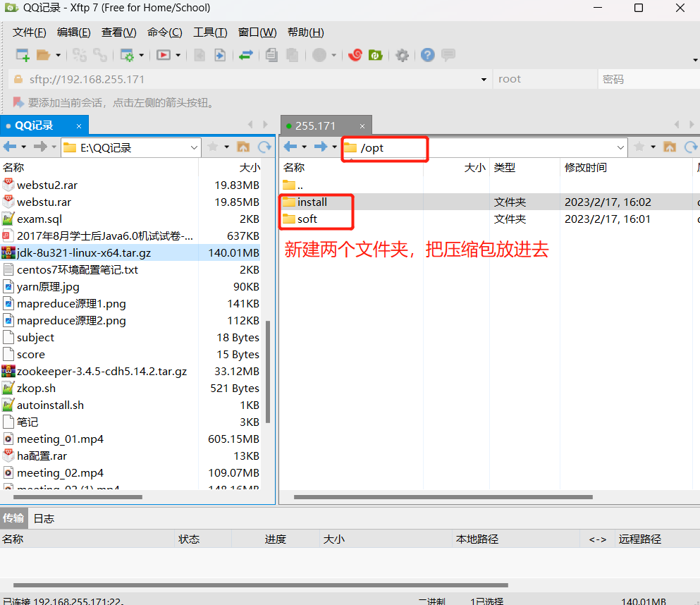Open the 工具(T) menu
The height and width of the screenshot is (605, 700).
[210, 32]
